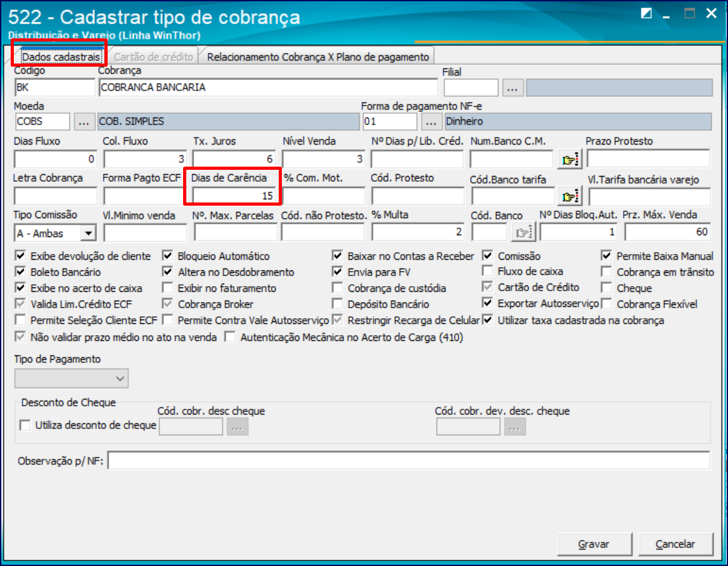The image size is (728, 566).
Task: Click the Forma Pagto ECF field
Action: (144, 196)
